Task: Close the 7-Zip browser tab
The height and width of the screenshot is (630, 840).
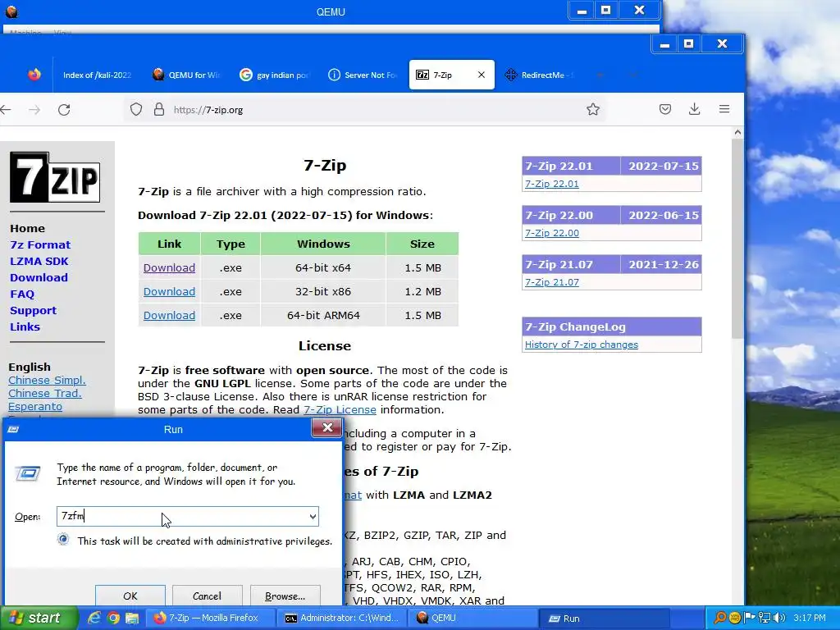Action: tap(481, 75)
